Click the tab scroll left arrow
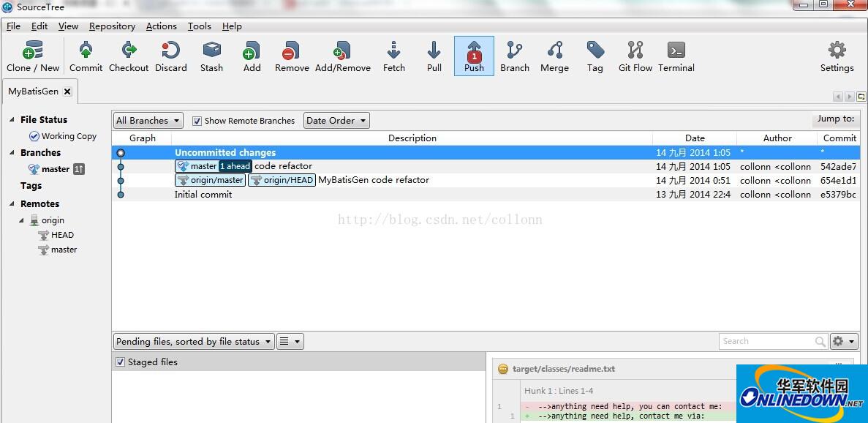Image resolution: width=868 pixels, height=423 pixels. click(837, 97)
